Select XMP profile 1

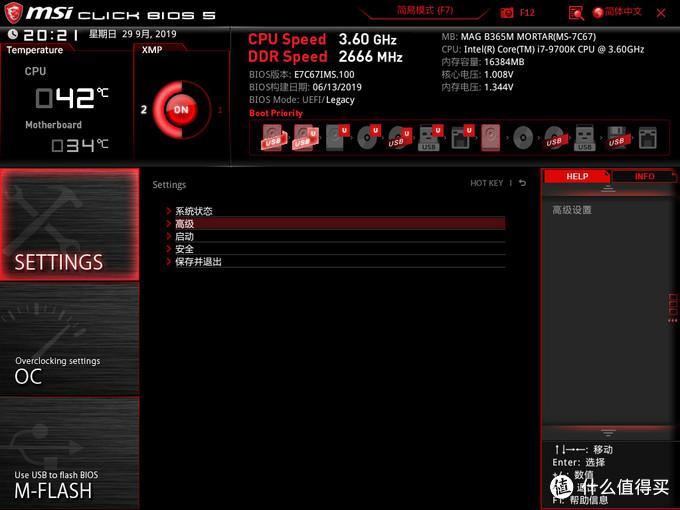(x=220, y=110)
